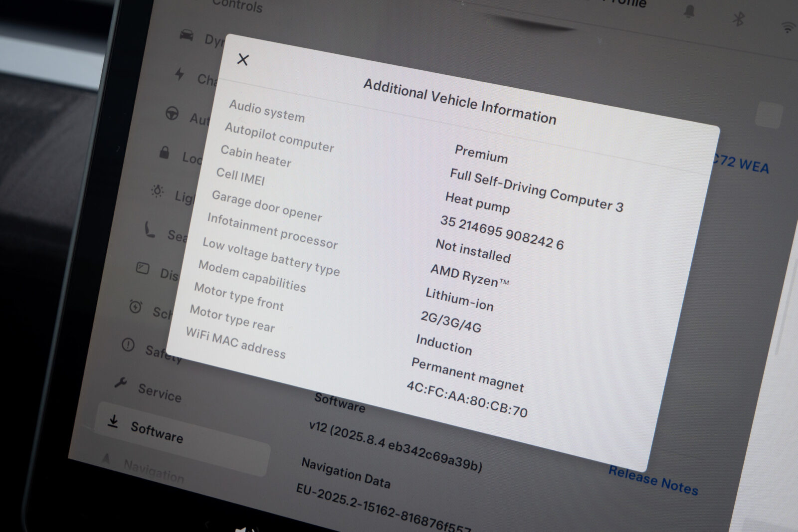This screenshot has height=532, width=798.
Task: Tap the 'Modem capabilities' label
Action: pos(252,276)
